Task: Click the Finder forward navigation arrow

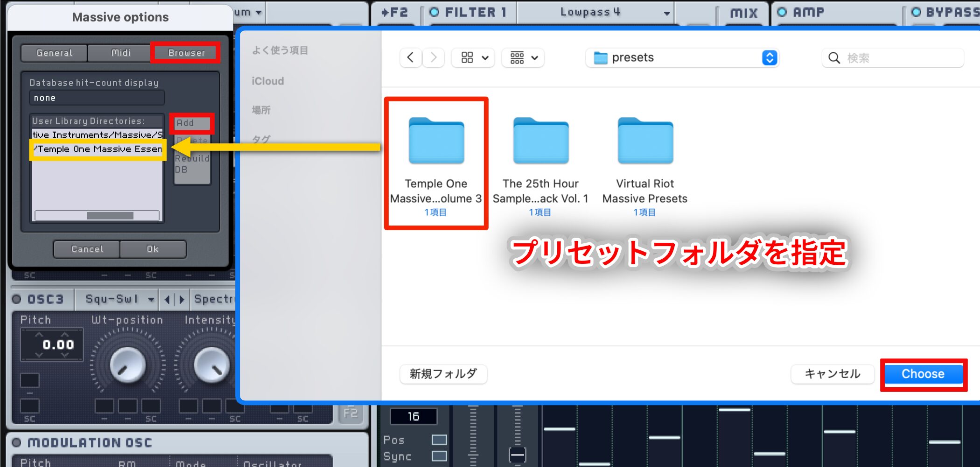Action: (434, 57)
